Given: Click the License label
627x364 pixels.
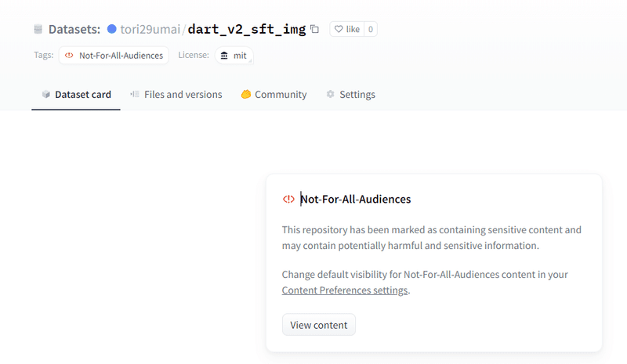Looking at the screenshot, I should (194, 56).
